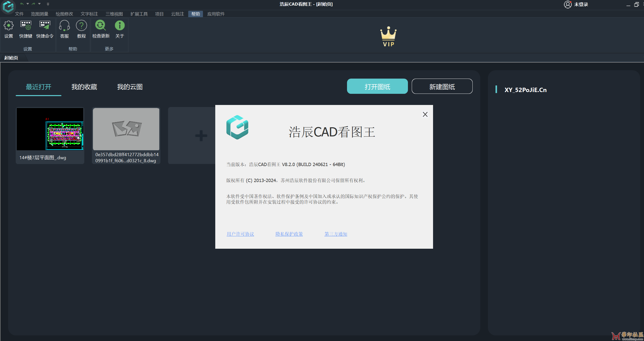This screenshot has height=341, width=644.
Task: Select the 帮助 ribbon tab
Action: click(196, 14)
